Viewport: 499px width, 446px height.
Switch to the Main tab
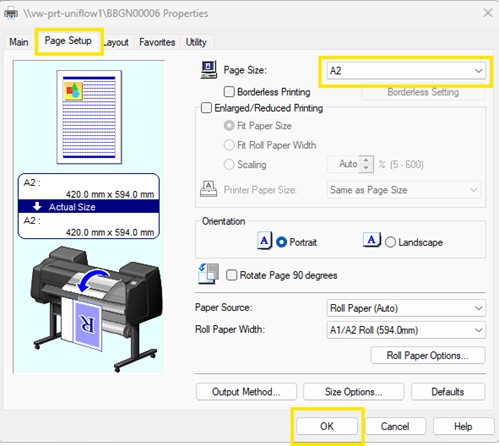19,42
